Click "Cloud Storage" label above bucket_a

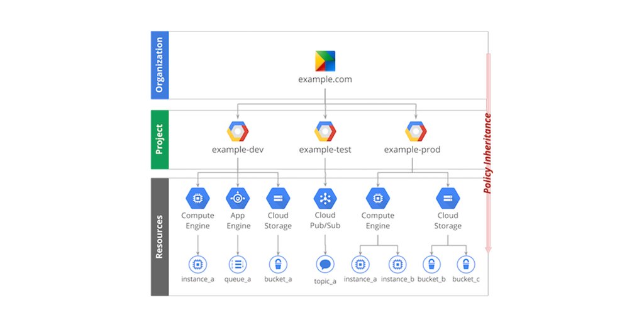pyautogui.click(x=278, y=221)
